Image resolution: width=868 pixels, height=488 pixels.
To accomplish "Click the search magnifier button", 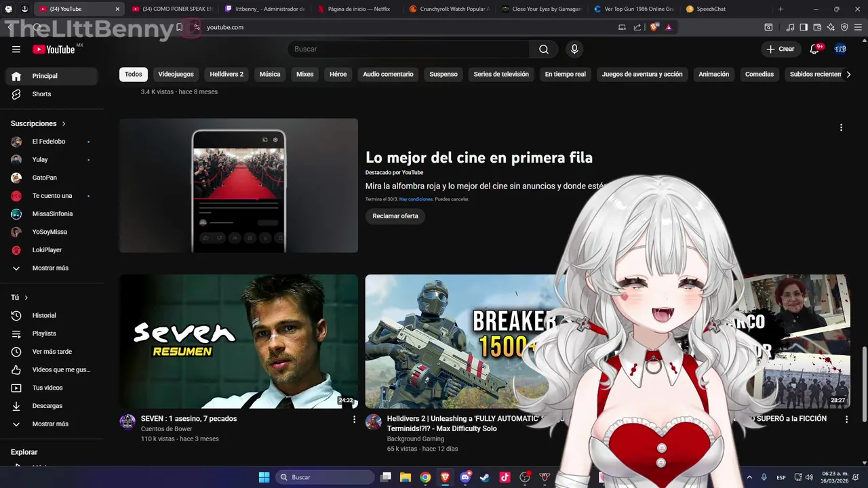I will [544, 49].
